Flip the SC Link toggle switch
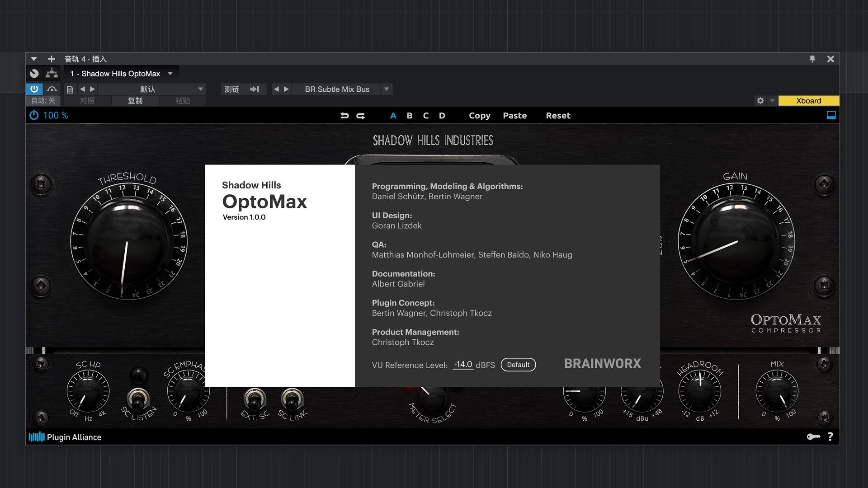The width and height of the screenshot is (868, 488). pos(292,399)
